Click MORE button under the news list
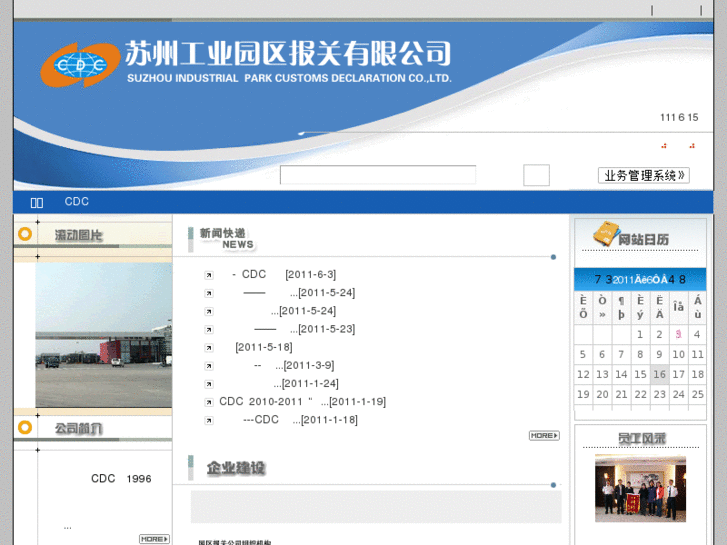Viewport: 727px width, 545px height. (x=544, y=436)
